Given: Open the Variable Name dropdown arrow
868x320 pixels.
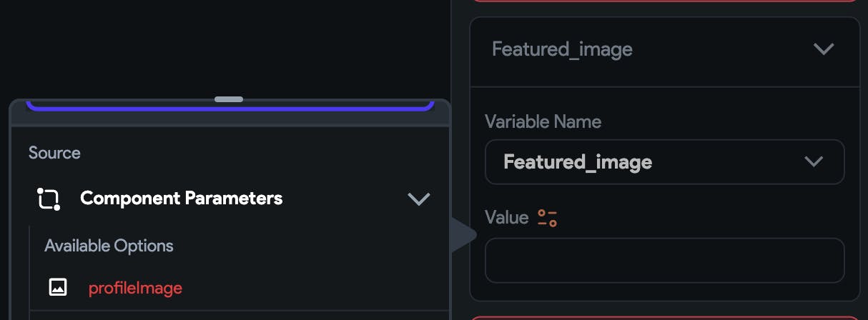Looking at the screenshot, I should pyautogui.click(x=814, y=161).
